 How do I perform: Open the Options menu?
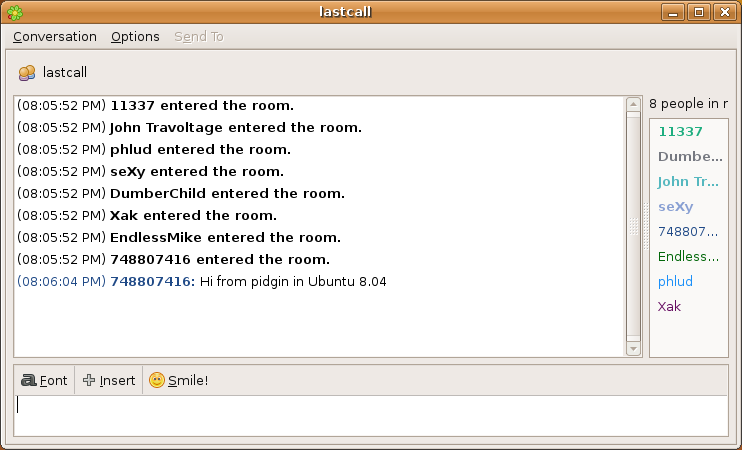tap(135, 37)
